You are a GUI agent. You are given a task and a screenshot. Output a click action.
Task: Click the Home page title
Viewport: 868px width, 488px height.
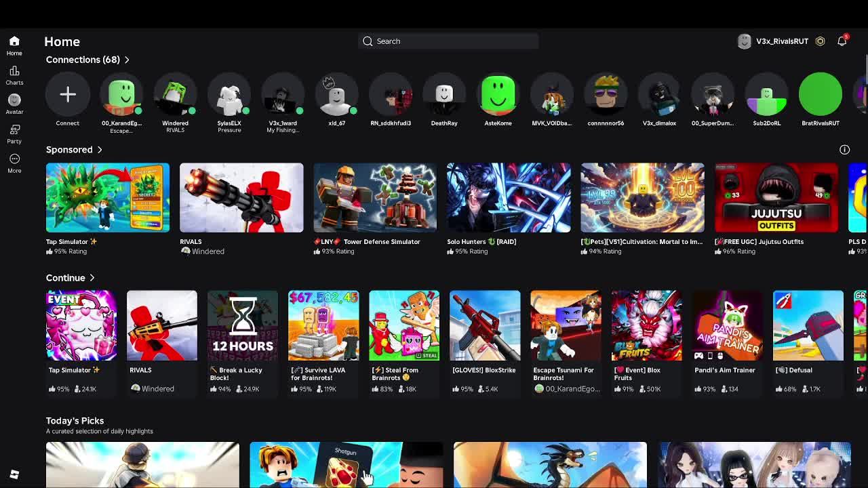pyautogui.click(x=62, y=41)
